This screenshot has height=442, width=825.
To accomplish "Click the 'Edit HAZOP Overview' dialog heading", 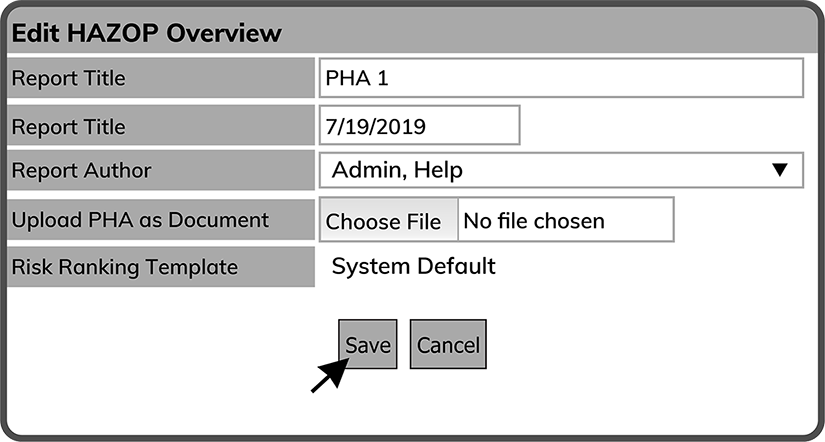I will click(x=146, y=33).
